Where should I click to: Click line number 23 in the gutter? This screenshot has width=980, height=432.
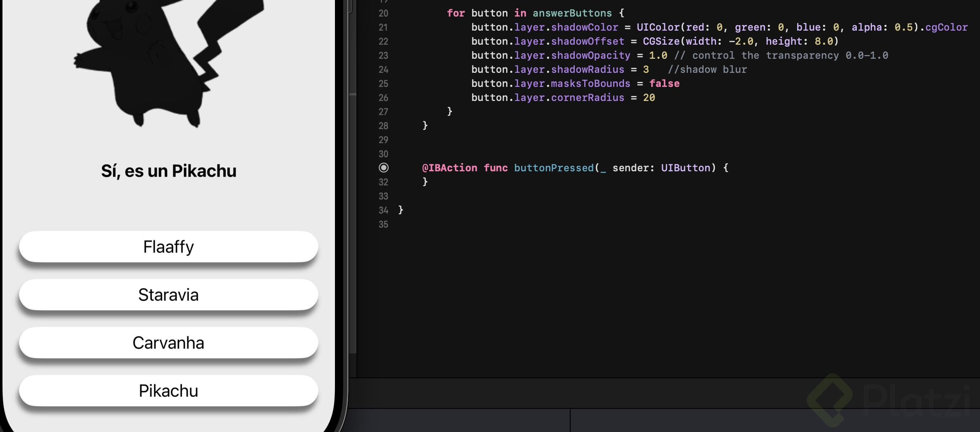tap(383, 55)
